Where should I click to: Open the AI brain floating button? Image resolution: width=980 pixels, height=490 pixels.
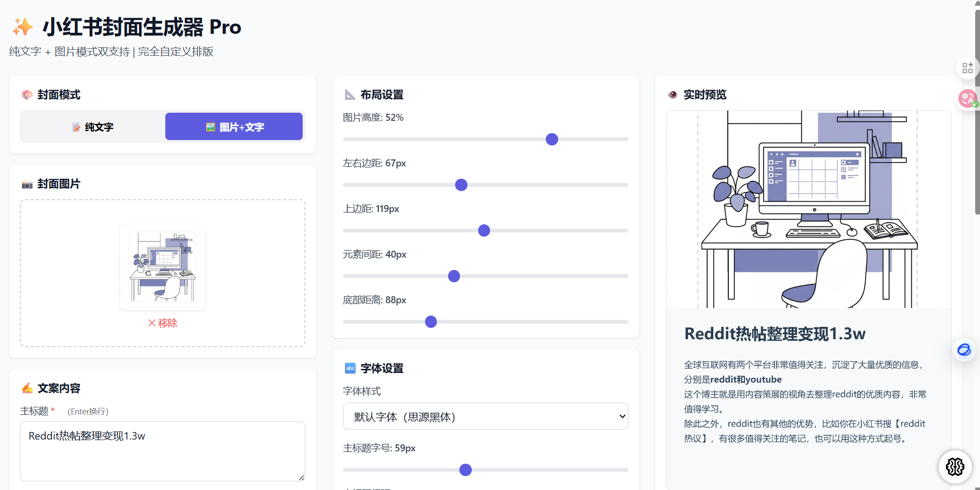pyautogui.click(x=955, y=466)
